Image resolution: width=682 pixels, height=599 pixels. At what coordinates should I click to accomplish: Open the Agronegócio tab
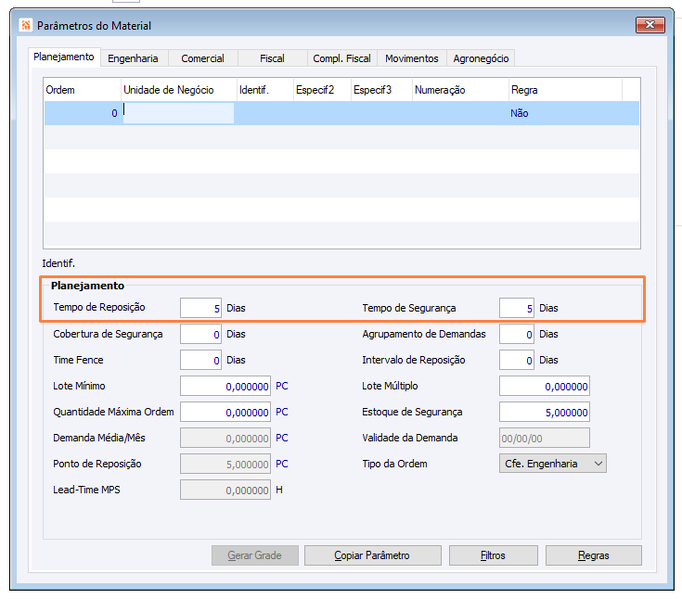(481, 58)
